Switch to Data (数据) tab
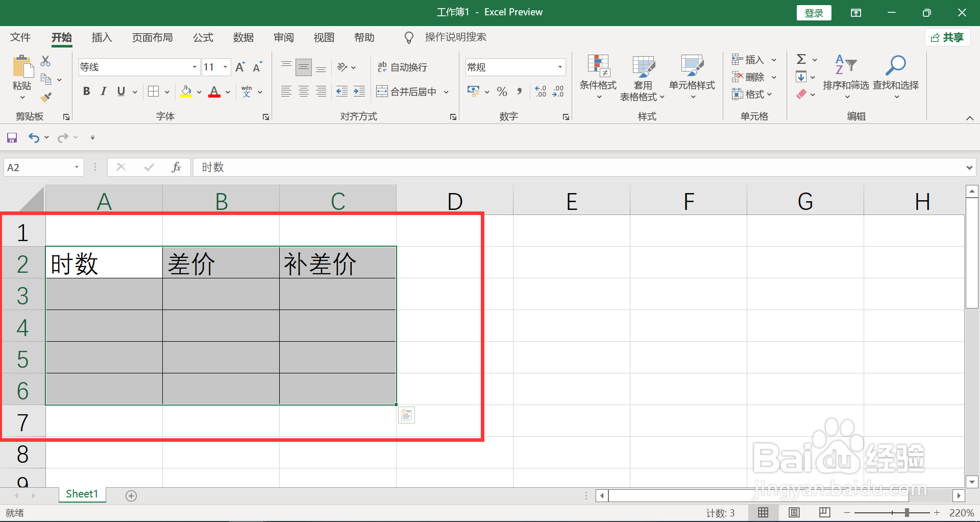The width and height of the screenshot is (980, 522). tap(243, 37)
